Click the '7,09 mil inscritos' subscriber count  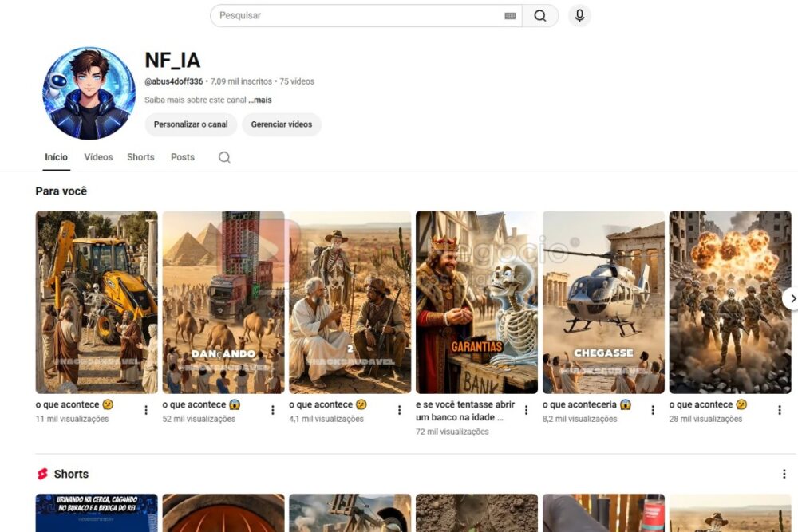tap(241, 81)
